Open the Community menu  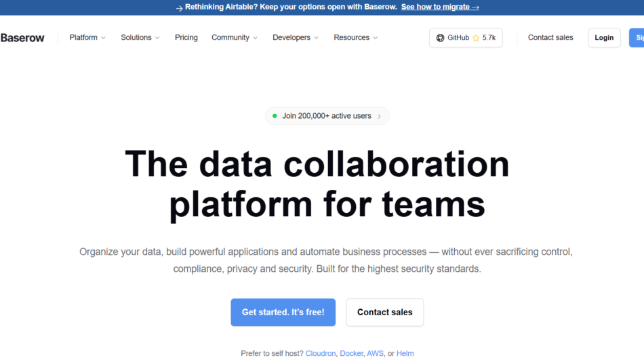tap(235, 37)
